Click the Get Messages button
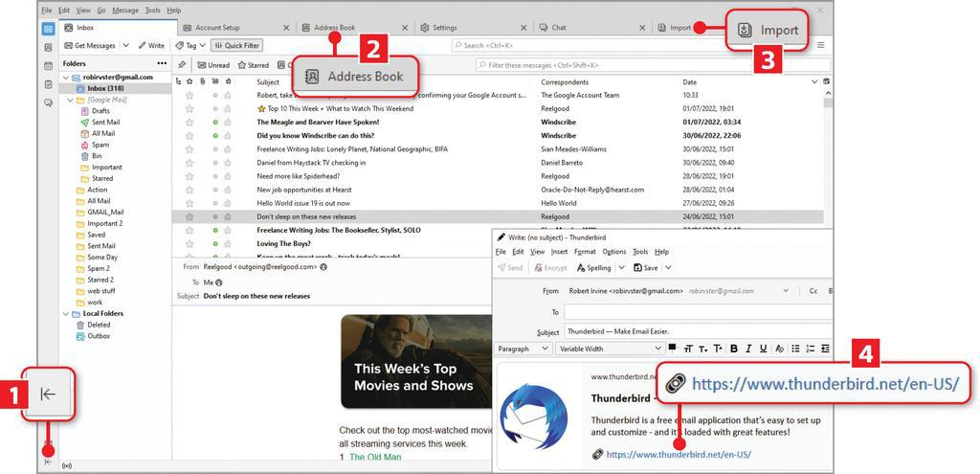This screenshot has height=474, width=980. [x=91, y=46]
